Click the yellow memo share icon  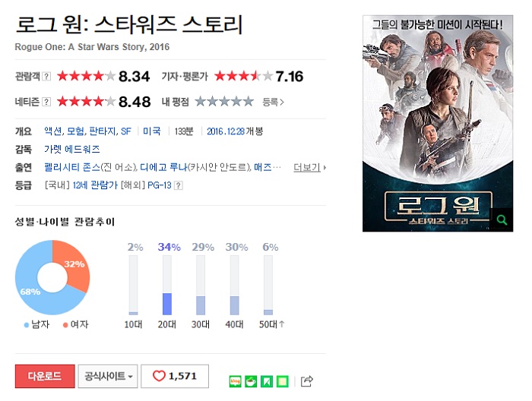[x=283, y=381]
